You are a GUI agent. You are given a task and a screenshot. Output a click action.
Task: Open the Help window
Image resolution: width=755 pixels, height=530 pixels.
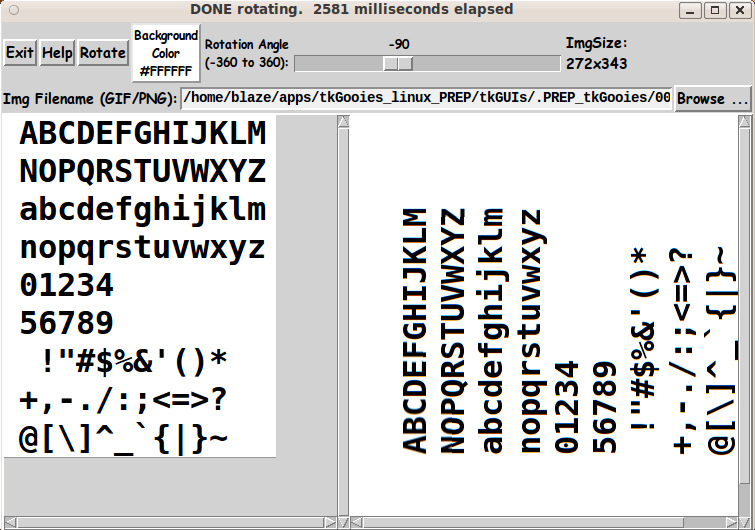57,53
